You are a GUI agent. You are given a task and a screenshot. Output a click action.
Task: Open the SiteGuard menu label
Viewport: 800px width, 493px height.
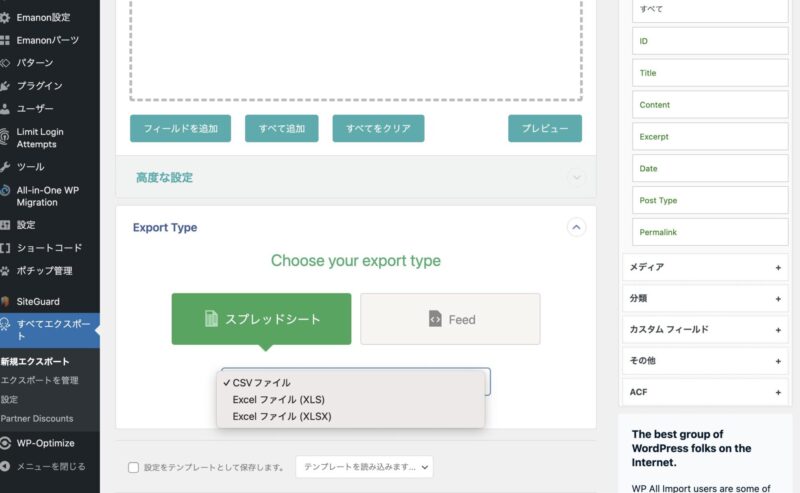pyautogui.click(x=38, y=302)
